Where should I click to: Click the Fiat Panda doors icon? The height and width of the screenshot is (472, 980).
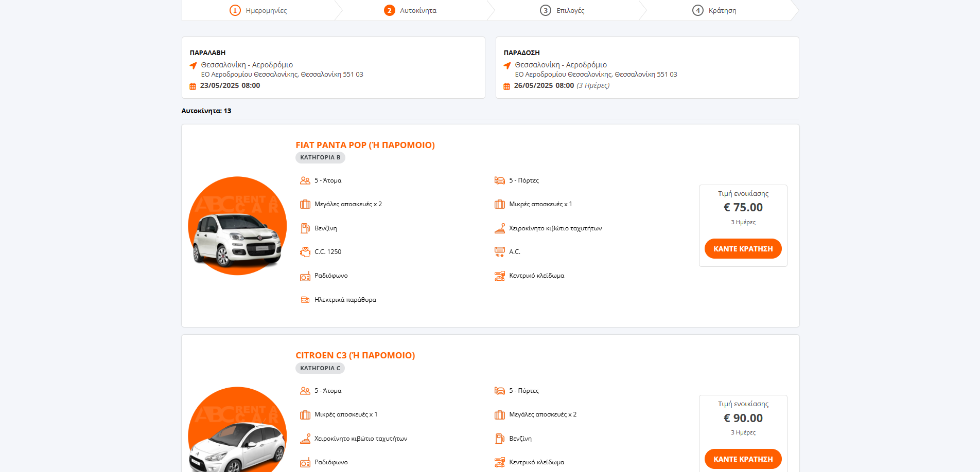(500, 180)
